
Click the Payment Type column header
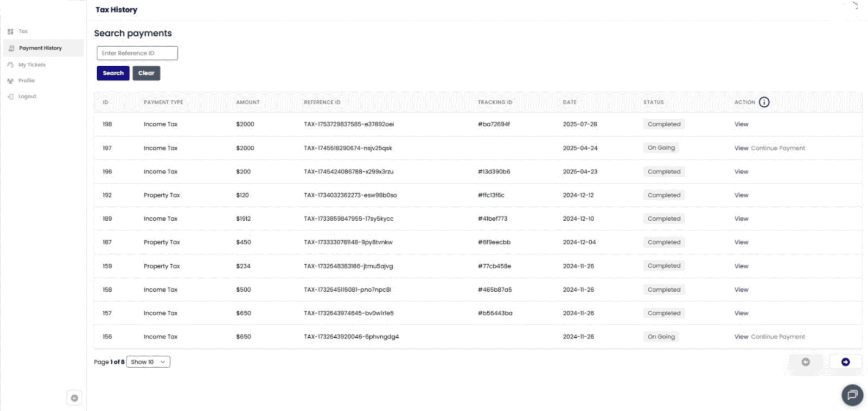[x=163, y=102]
